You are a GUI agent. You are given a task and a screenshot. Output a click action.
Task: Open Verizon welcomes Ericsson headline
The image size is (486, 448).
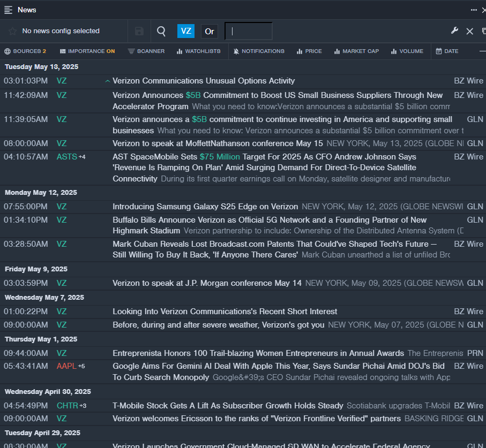point(257,419)
